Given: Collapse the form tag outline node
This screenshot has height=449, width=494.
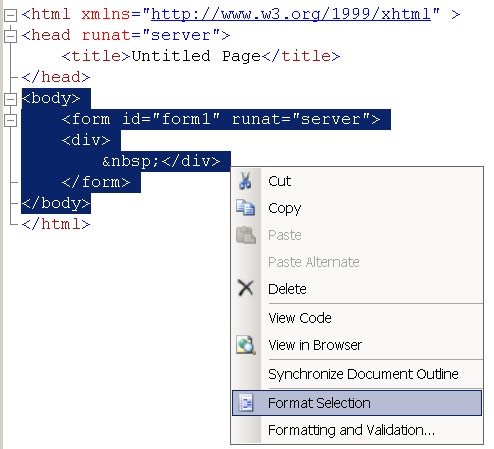Looking at the screenshot, I should pyautogui.click(x=10, y=120).
